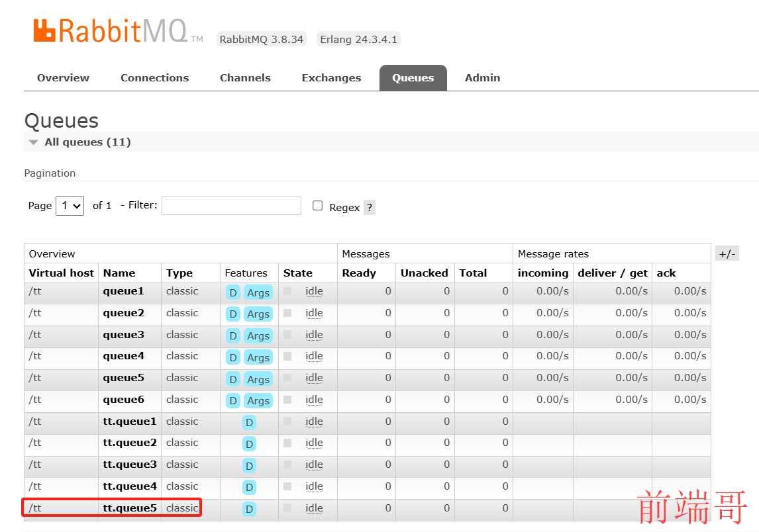Click the idle state of queue1
This screenshot has height=532, width=759.
click(x=314, y=291)
